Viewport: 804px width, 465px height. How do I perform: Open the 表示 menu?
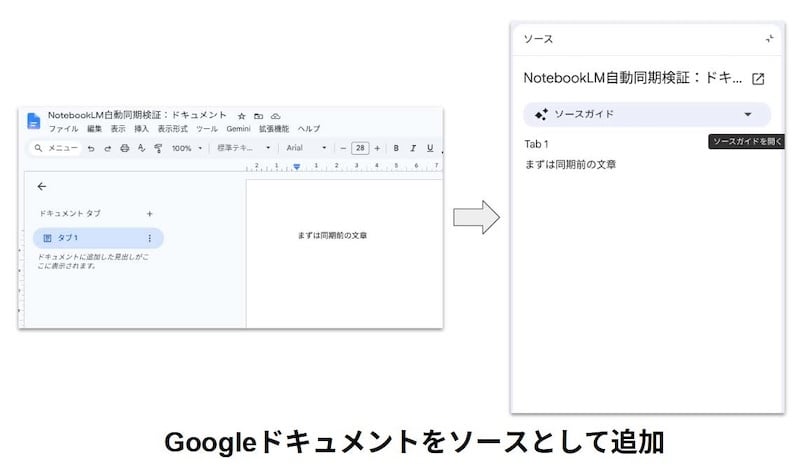(x=118, y=129)
